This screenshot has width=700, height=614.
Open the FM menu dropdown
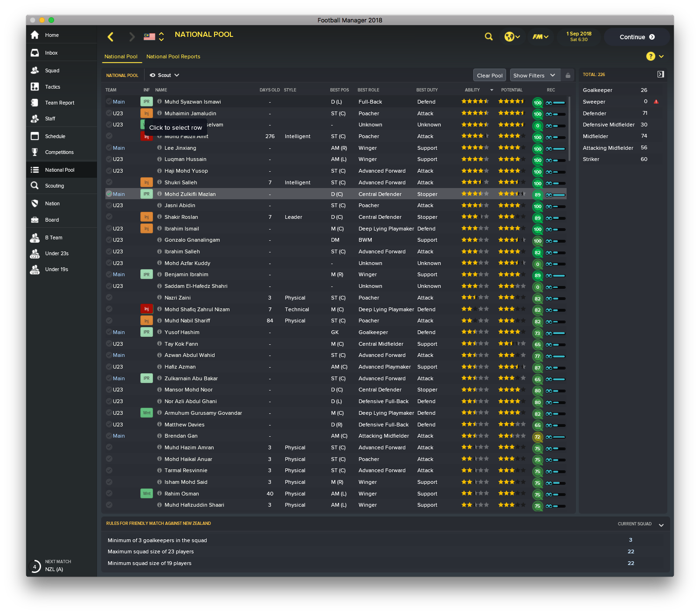pos(540,37)
